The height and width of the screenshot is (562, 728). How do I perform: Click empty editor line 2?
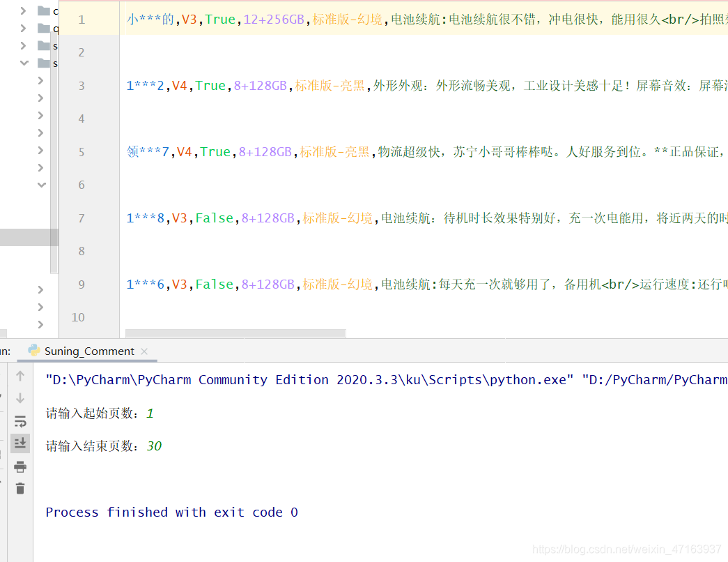(x=424, y=52)
